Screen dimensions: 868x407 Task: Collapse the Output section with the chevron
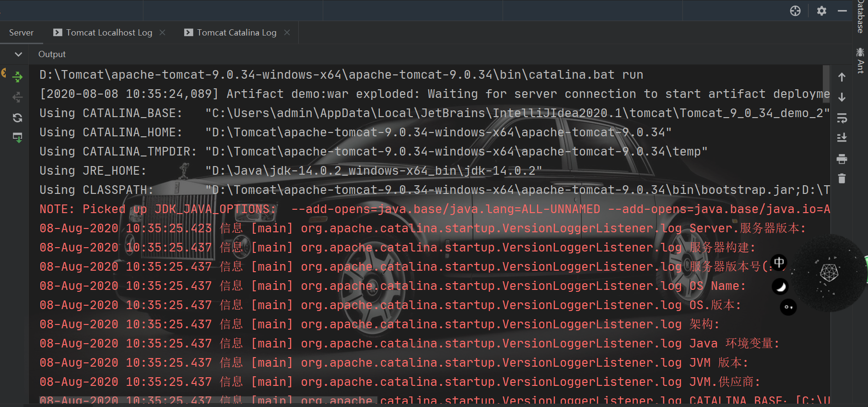coord(18,54)
